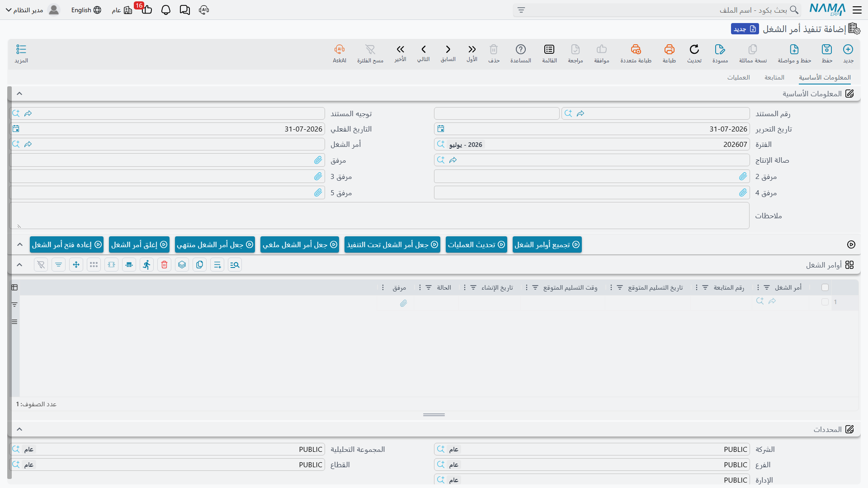Click the grid resize splitter handle below table
Screen dimensions: 868x488
click(x=434, y=415)
